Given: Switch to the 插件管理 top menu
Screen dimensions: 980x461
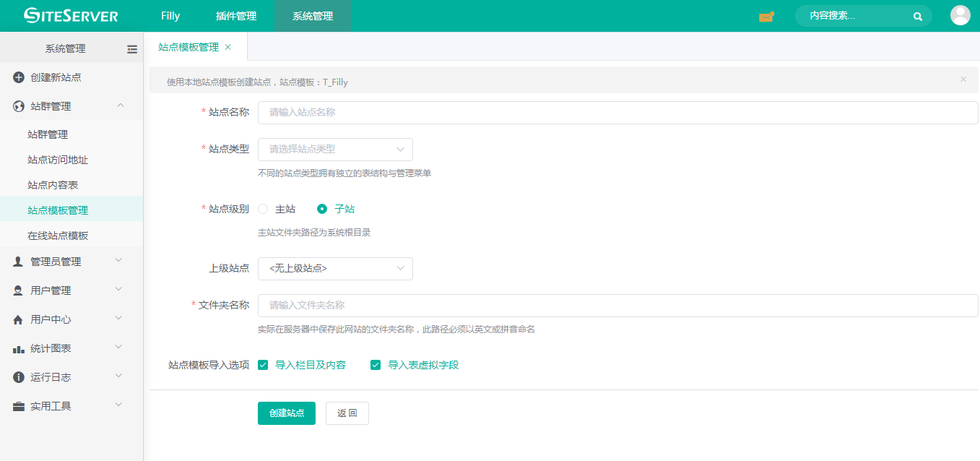Looking at the screenshot, I should pyautogui.click(x=235, y=16).
